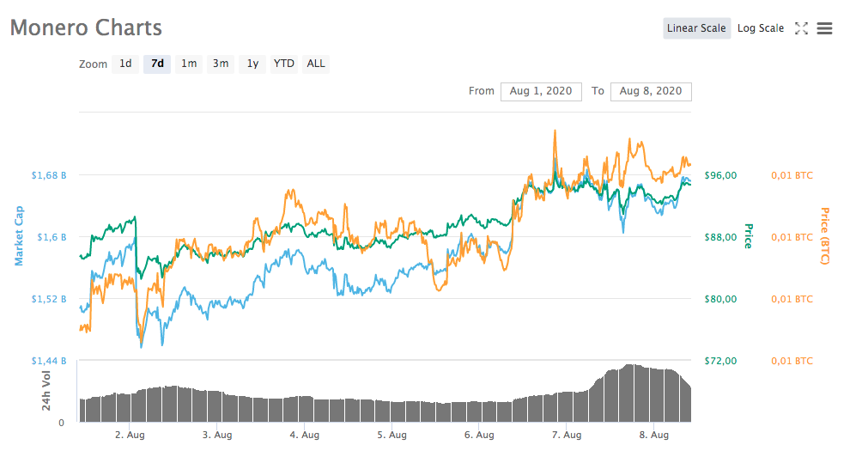Click the 5. Aug date label
The image size is (868, 451).
tap(392, 435)
